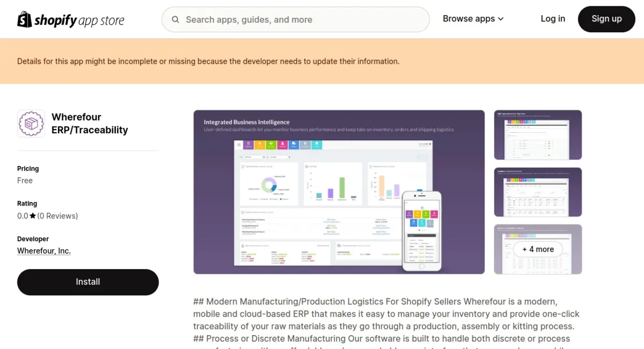Open the Inventory Control middle thumbnail
The height and width of the screenshot is (349, 644).
pyautogui.click(x=538, y=192)
